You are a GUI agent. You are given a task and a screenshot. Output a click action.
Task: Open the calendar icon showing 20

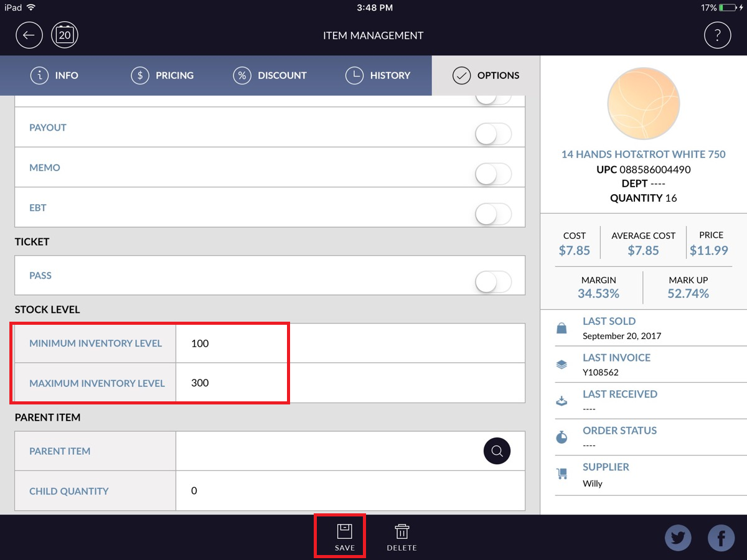pyautogui.click(x=65, y=35)
